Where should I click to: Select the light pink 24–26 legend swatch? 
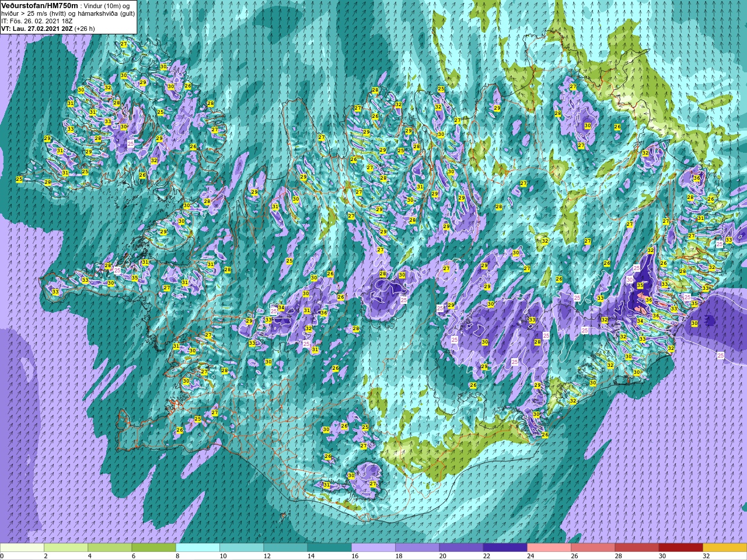tap(549, 548)
